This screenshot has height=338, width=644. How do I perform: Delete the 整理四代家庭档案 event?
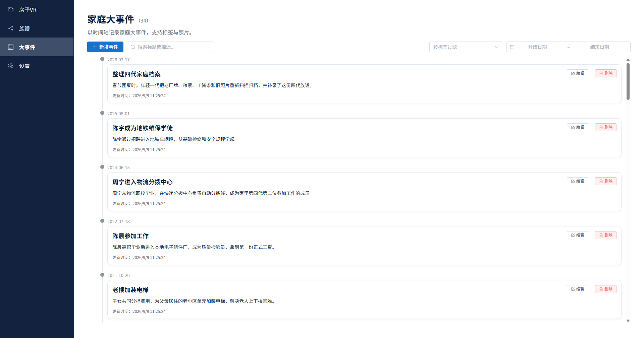[605, 73]
